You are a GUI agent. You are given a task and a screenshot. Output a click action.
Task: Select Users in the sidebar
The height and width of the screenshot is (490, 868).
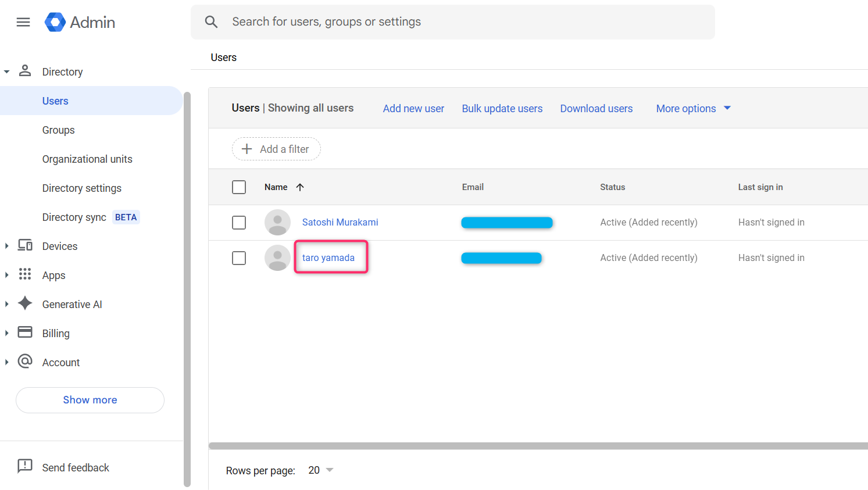91,101
